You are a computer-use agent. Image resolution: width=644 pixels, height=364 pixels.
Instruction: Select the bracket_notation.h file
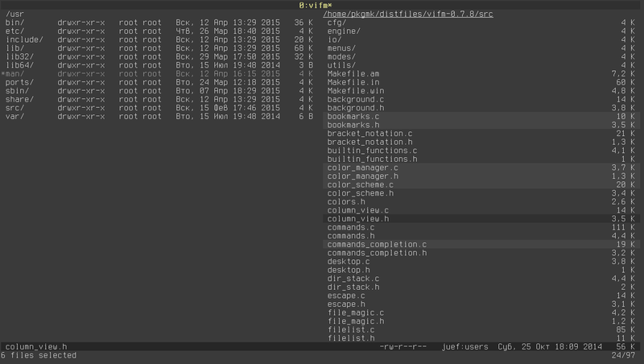(481, 143)
